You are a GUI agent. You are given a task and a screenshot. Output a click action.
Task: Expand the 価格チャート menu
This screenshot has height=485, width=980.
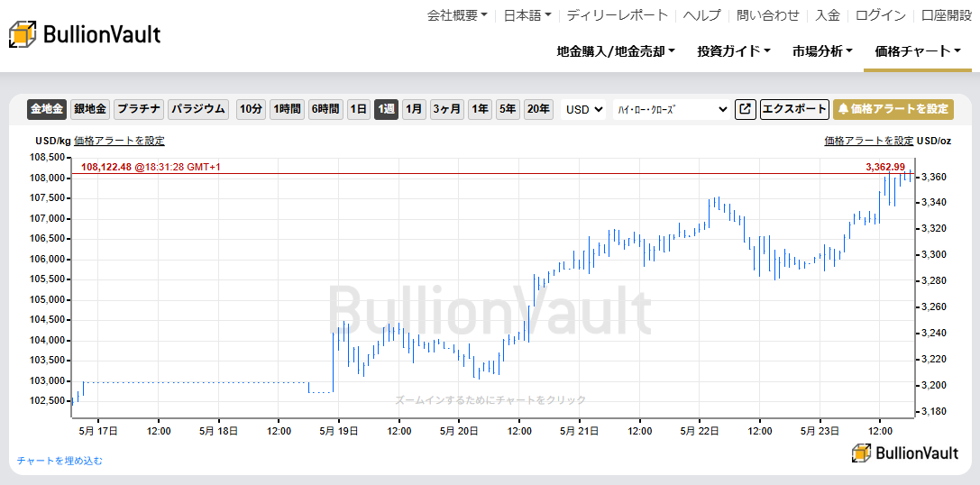pyautogui.click(x=918, y=51)
